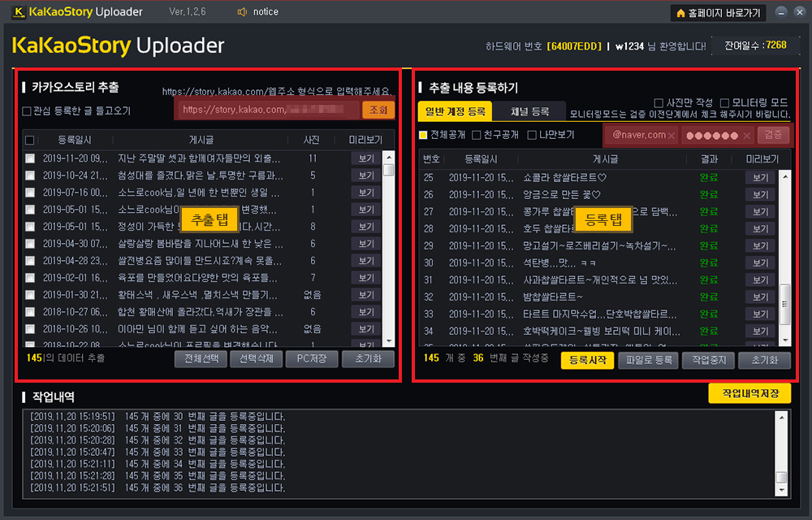
Task: Open the 일반 계정 등록 tab
Action: [x=455, y=111]
